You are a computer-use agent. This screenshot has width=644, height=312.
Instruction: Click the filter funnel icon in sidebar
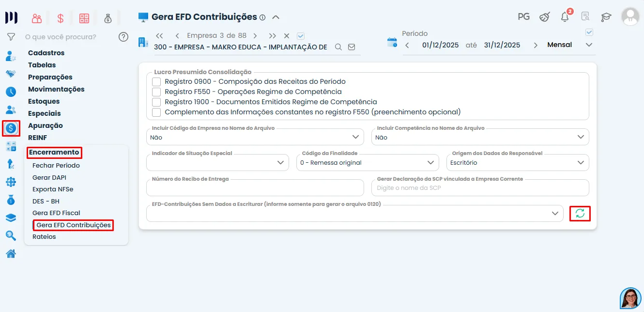11,37
